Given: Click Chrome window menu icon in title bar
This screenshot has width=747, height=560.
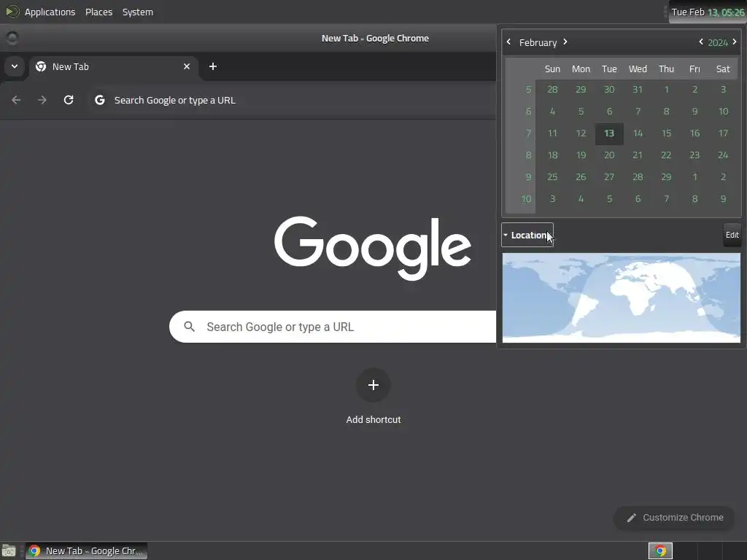Looking at the screenshot, I should coord(12,38).
